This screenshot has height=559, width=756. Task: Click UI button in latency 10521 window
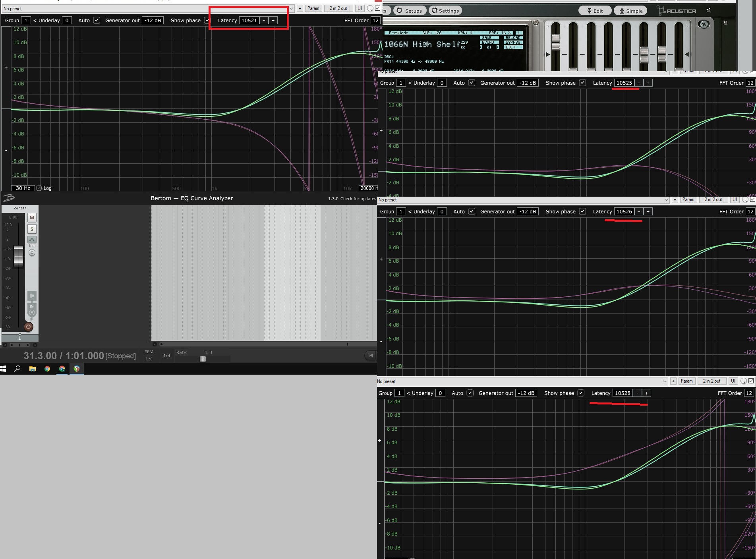[360, 8]
